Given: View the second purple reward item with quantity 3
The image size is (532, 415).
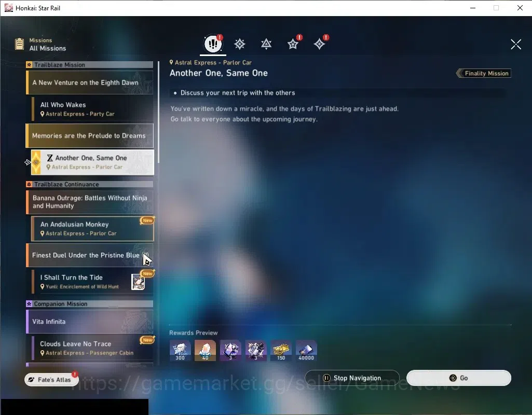Looking at the screenshot, I should (x=256, y=351).
